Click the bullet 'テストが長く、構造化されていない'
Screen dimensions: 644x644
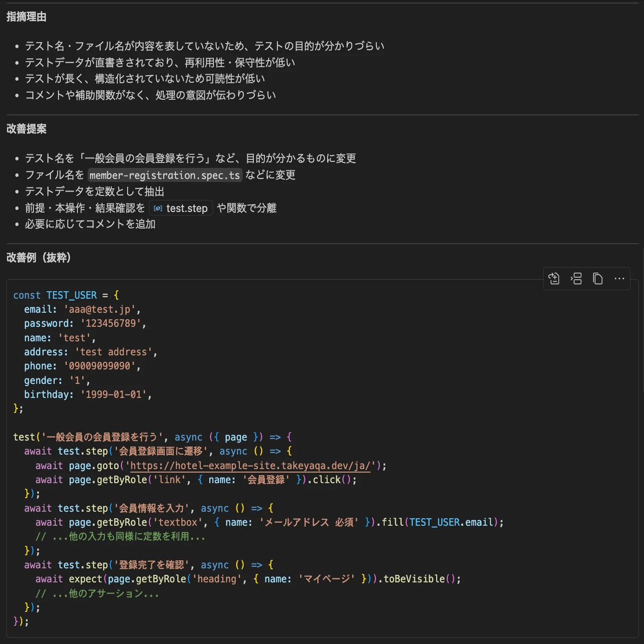tap(145, 79)
